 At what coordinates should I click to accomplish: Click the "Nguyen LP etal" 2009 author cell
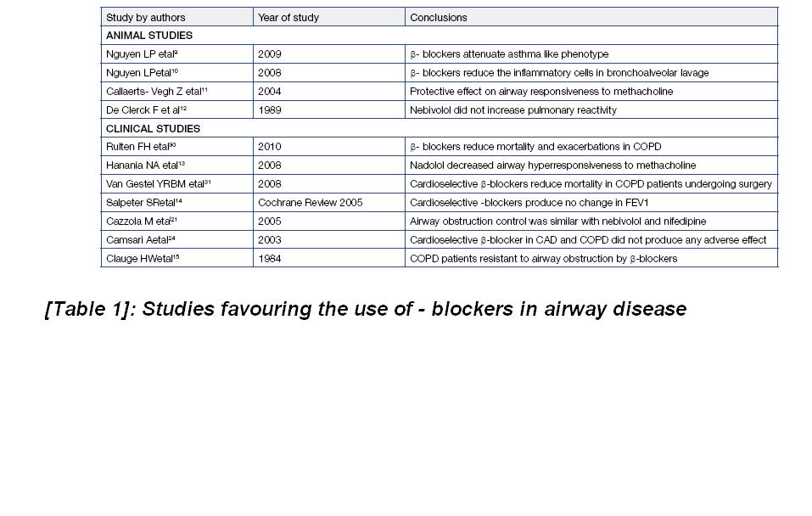pos(142,54)
